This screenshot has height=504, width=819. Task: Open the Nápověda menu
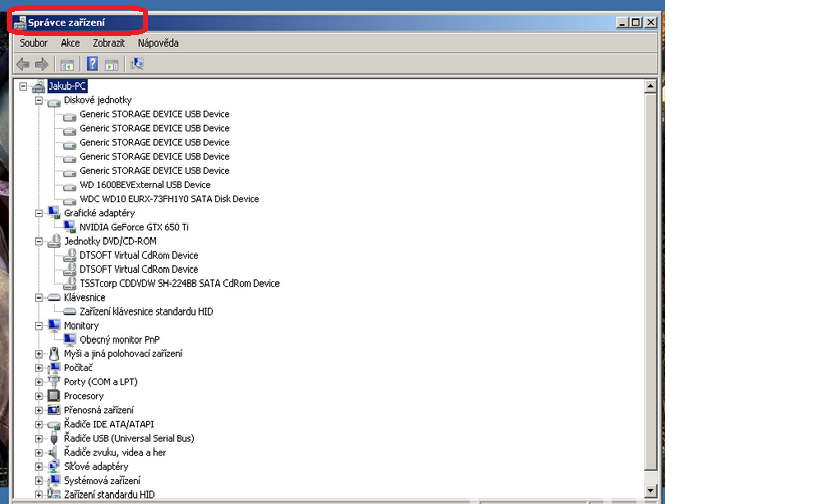158,43
